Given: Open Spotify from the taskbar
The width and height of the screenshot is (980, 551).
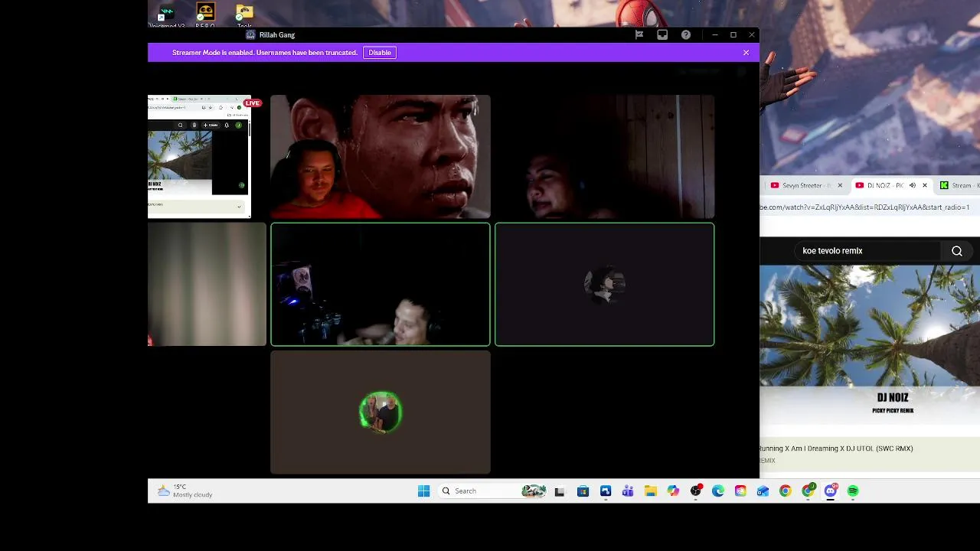Looking at the screenshot, I should tap(853, 491).
